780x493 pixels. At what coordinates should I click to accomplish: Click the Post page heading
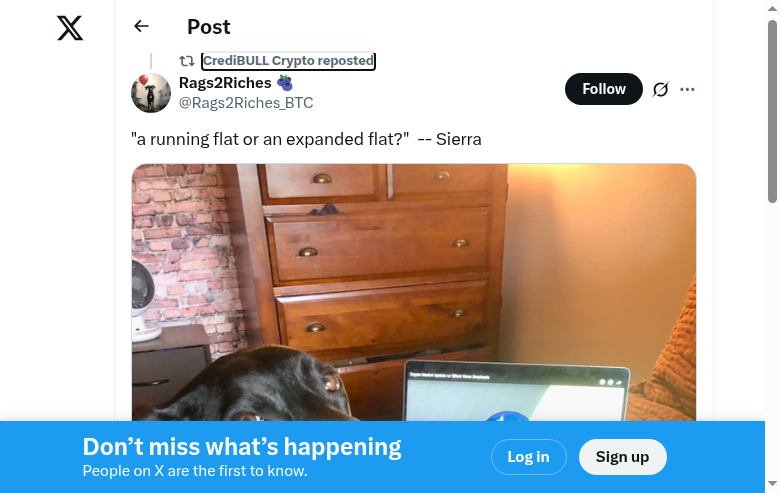tap(208, 27)
